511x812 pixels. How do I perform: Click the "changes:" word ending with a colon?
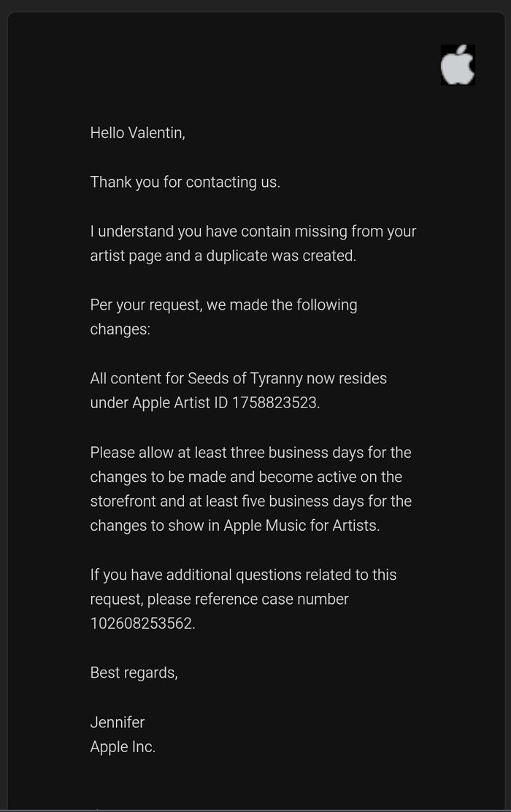pos(120,329)
